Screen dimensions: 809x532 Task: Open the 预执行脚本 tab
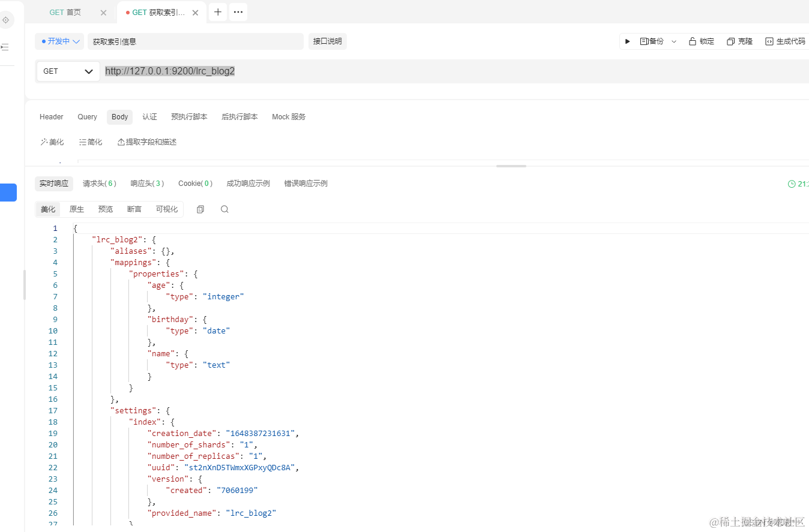189,117
